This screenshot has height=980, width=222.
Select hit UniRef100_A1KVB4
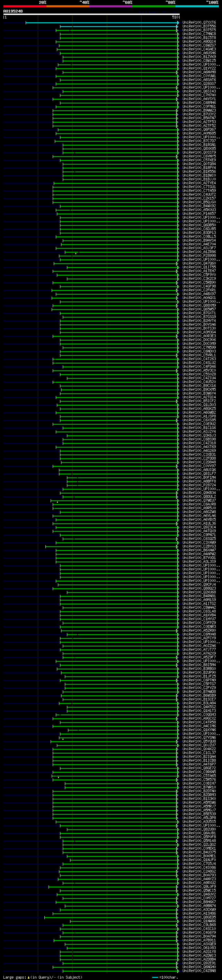coord(199,615)
